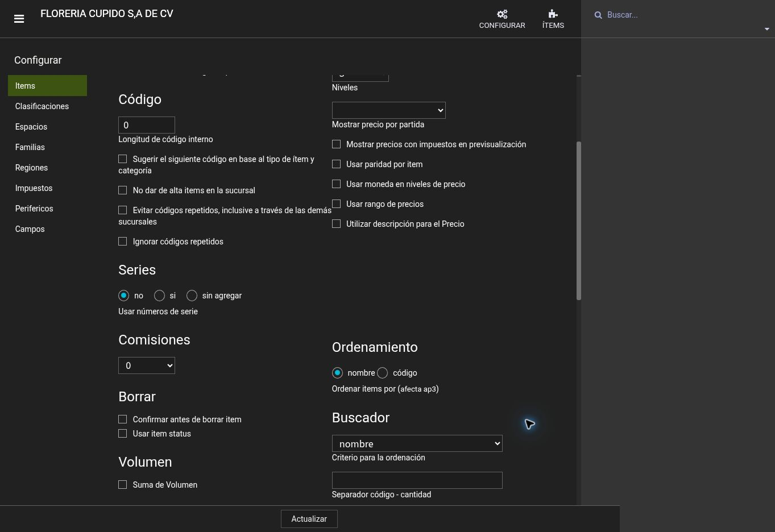Choose 'código' ordering radio option
This screenshot has height=532, width=775.
coord(382,373)
